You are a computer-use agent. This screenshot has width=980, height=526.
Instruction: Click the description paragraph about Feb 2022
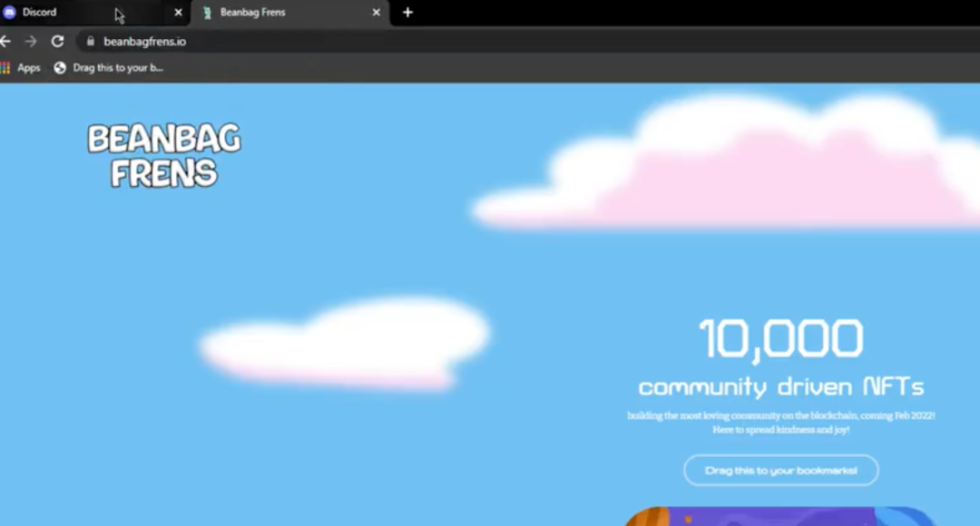[x=780, y=422]
